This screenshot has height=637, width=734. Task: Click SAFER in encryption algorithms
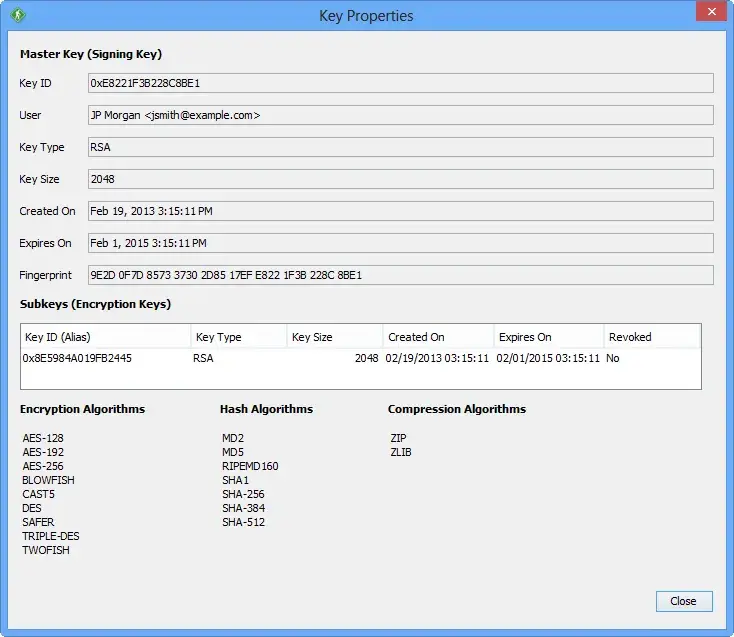click(38, 522)
